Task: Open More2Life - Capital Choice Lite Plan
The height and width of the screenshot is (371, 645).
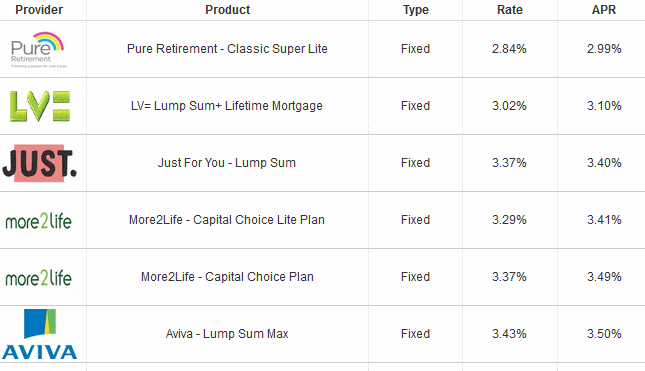Action: [x=227, y=220]
